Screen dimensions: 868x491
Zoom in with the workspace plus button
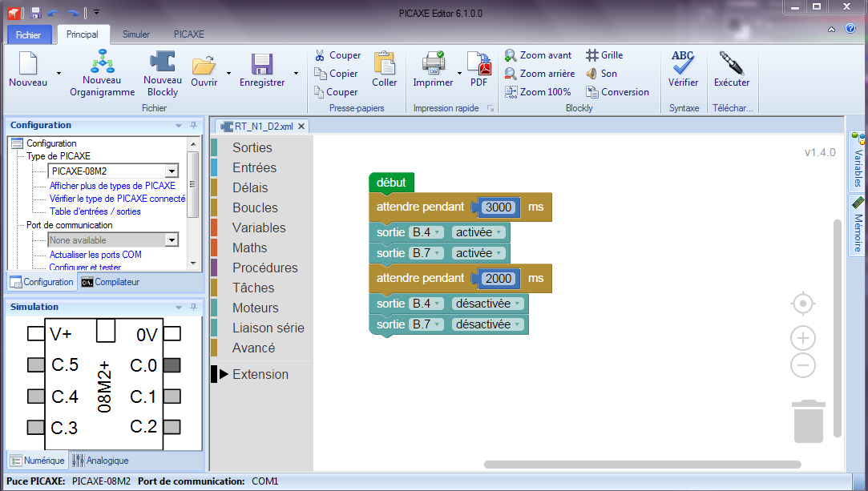(802, 337)
